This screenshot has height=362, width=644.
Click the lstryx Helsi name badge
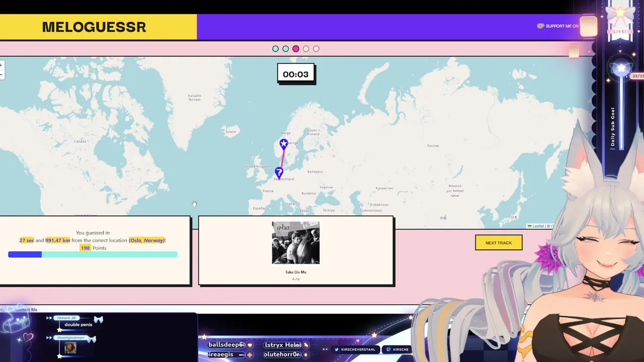(x=283, y=345)
